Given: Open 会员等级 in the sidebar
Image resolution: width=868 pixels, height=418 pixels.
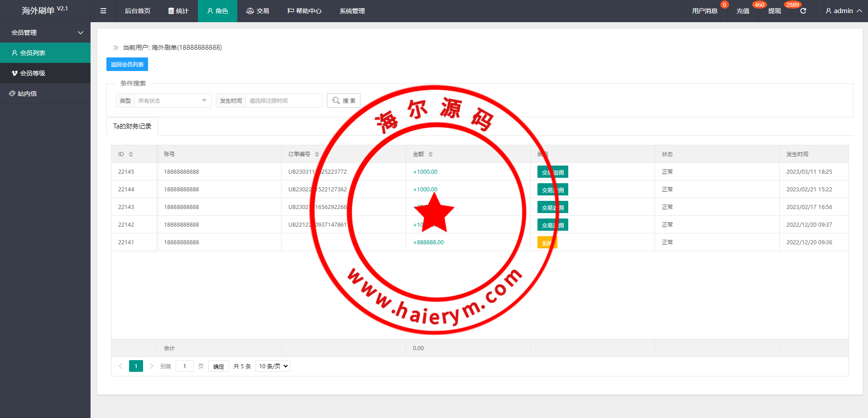Looking at the screenshot, I should coord(45,73).
